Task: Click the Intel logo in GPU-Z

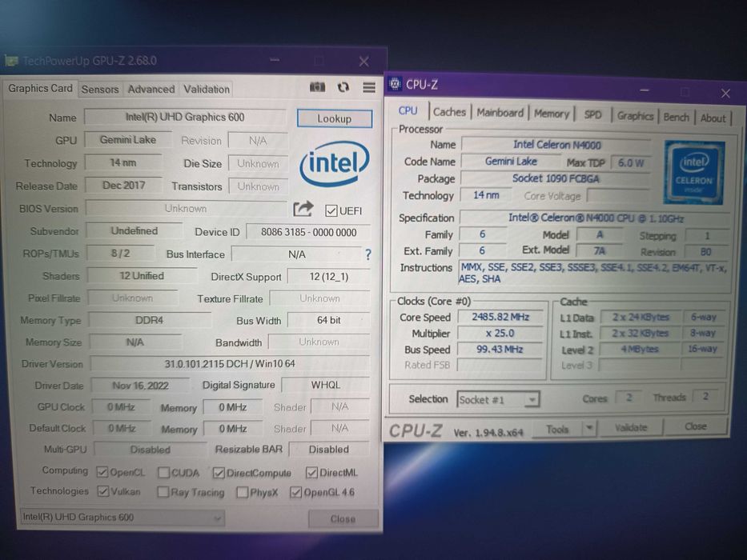Action: tap(335, 164)
